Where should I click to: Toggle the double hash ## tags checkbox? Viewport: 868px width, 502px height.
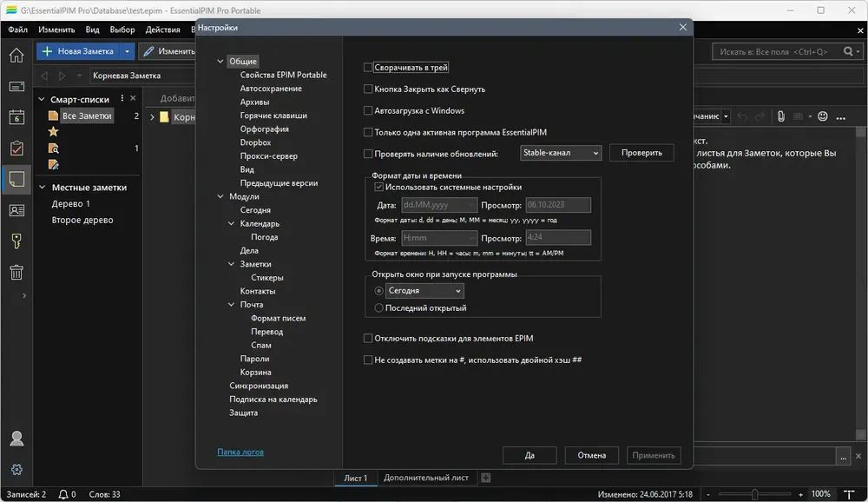point(367,360)
